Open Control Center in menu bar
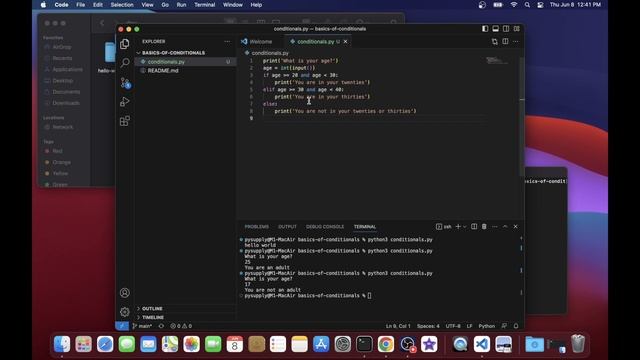 coord(540,5)
